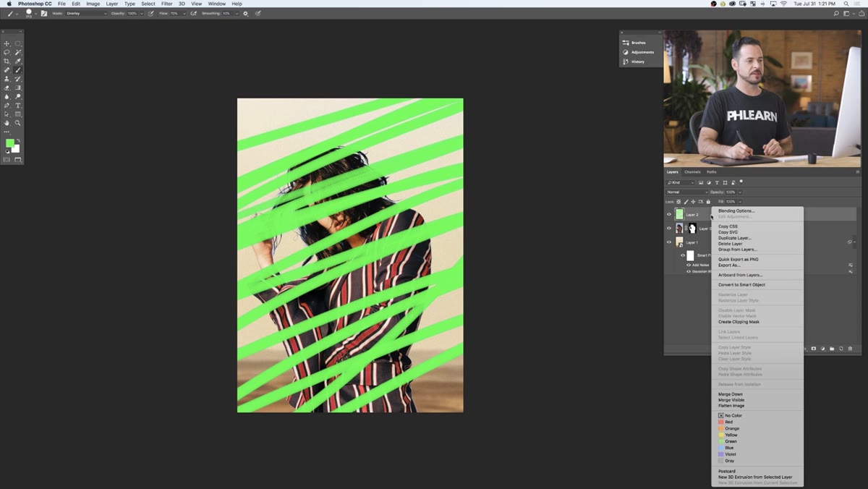
Task: Open smoothing options gear icon
Action: click(246, 13)
